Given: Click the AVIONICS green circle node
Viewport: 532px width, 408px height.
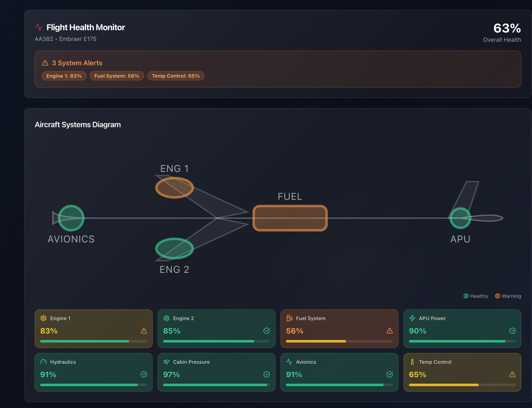Looking at the screenshot, I should click(x=71, y=218).
